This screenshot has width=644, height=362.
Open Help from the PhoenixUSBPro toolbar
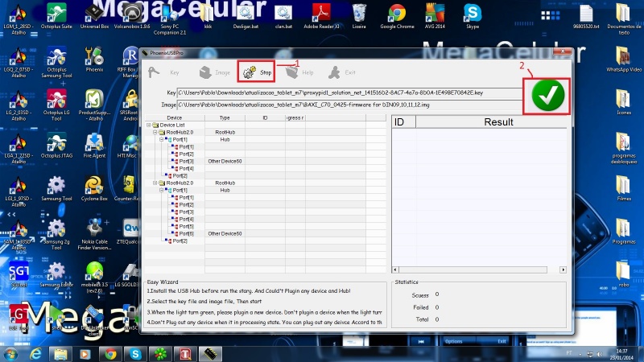[299, 72]
